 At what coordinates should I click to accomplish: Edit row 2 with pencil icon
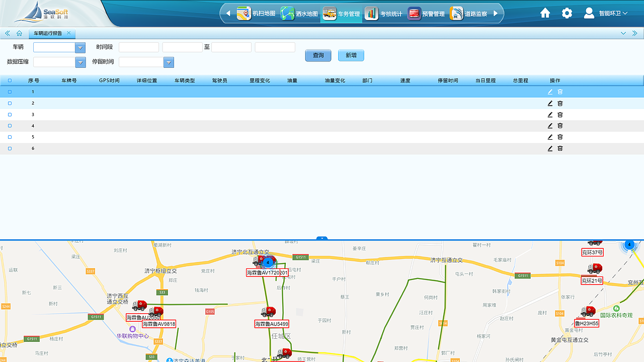click(x=550, y=103)
